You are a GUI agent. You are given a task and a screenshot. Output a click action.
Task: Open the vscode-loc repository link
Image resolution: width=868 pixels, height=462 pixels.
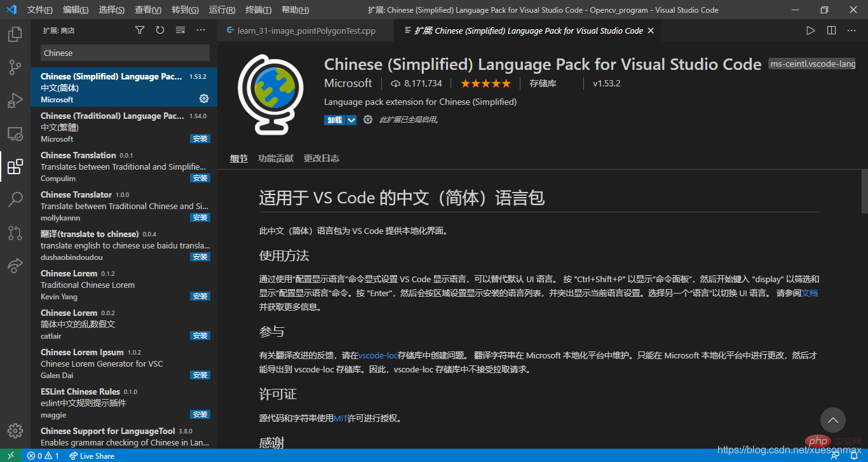click(x=377, y=355)
